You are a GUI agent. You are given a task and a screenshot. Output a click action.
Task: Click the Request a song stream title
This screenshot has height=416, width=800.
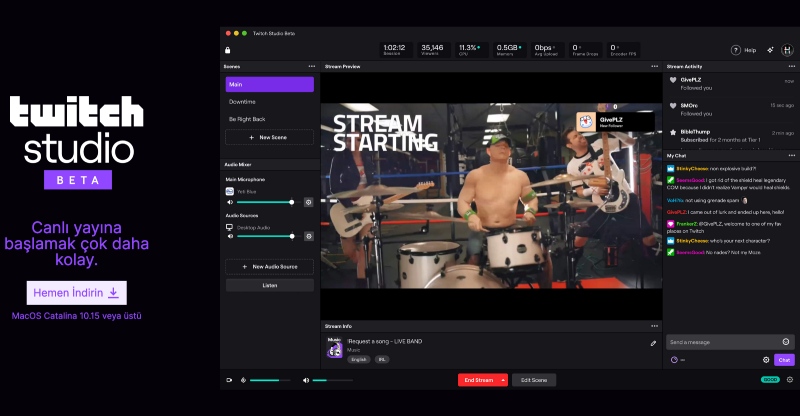tap(385, 341)
